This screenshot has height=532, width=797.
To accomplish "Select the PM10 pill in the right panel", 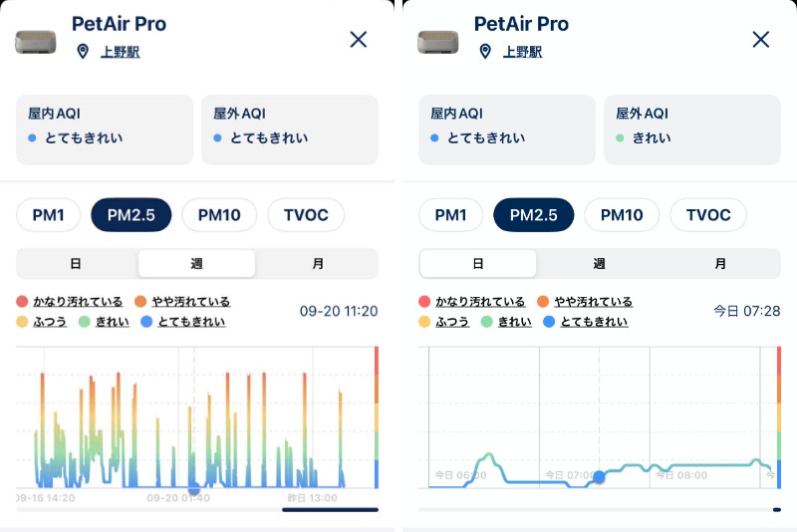I will pyautogui.click(x=622, y=215).
